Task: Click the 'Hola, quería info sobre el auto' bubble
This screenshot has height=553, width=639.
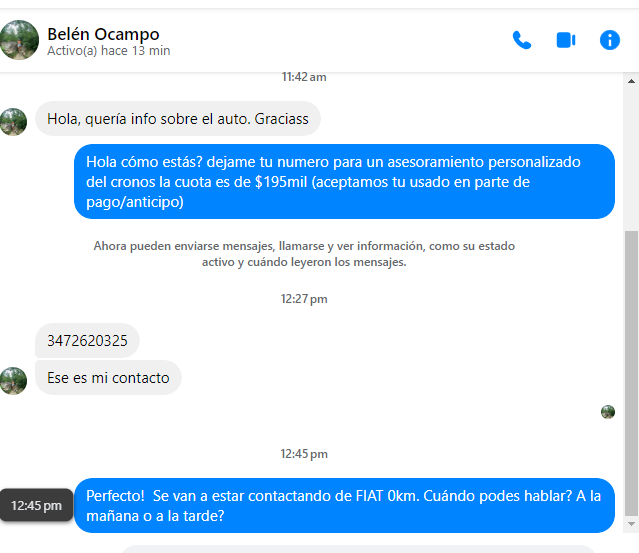Action: [178, 119]
